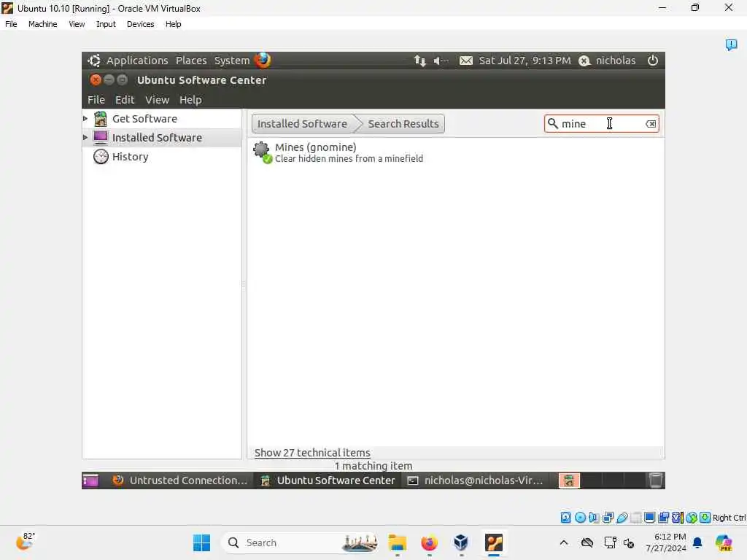Show hidden system tray icons chevron

point(564,542)
